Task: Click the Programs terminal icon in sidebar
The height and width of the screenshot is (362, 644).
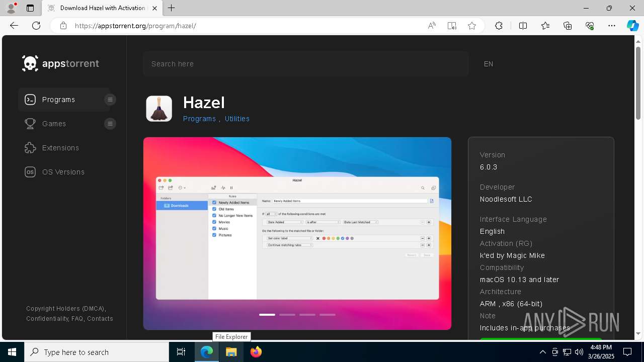Action: click(30, 100)
